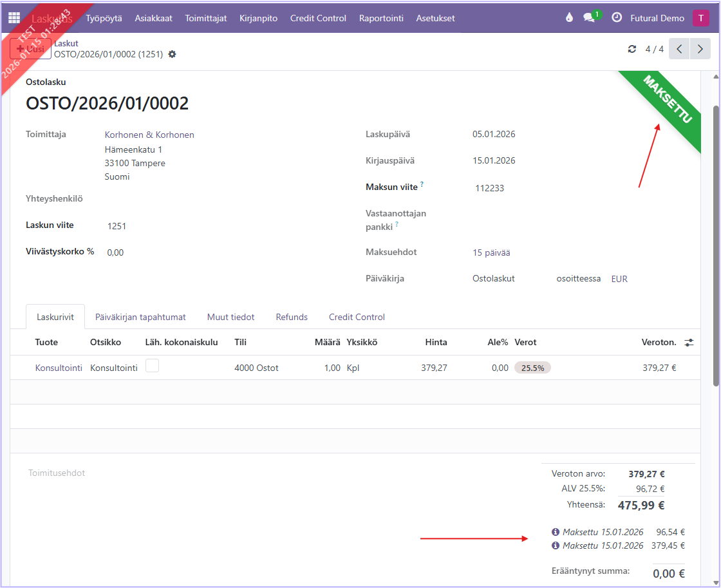721x588 pixels.
Task: Click the vertical page scrollbar
Action: pos(716,245)
